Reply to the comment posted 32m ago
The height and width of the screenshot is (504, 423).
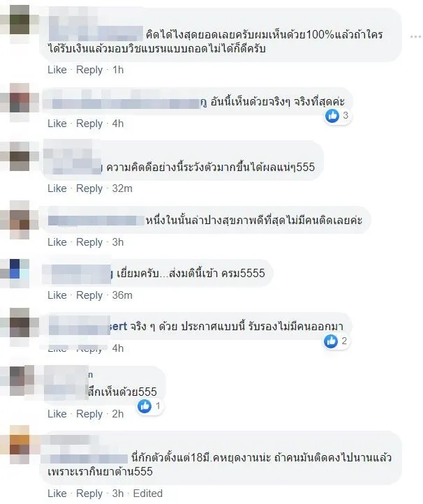[89, 188]
